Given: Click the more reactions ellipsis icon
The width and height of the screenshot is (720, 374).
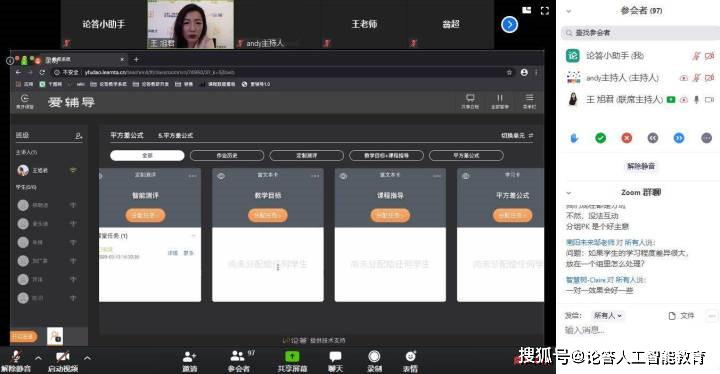Looking at the screenshot, I should 706,138.
